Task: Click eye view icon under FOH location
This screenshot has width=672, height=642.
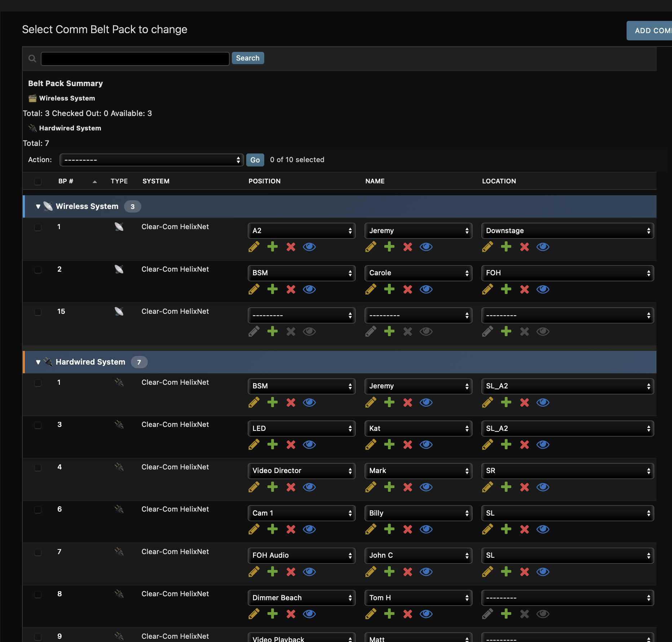Action: (x=543, y=289)
